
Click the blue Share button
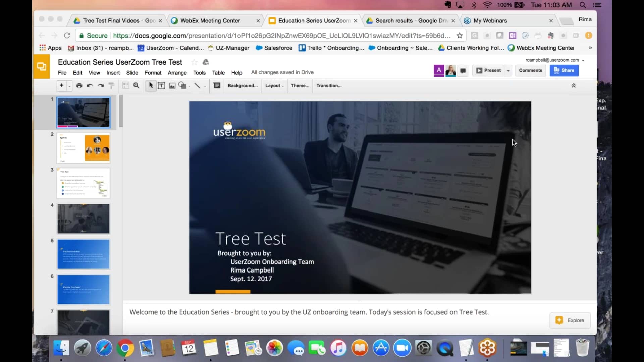coord(564,70)
